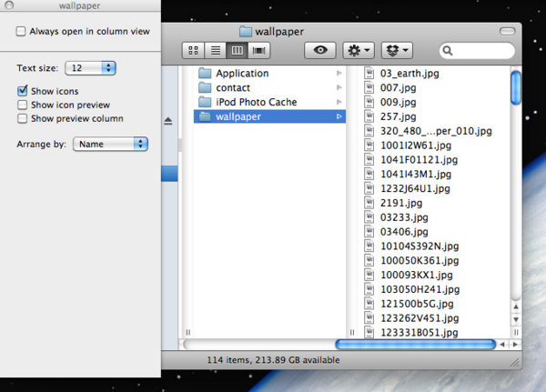Viewport: 546px width, 392px height.
Task: Select file 103050H241.jpg
Action: click(420, 289)
